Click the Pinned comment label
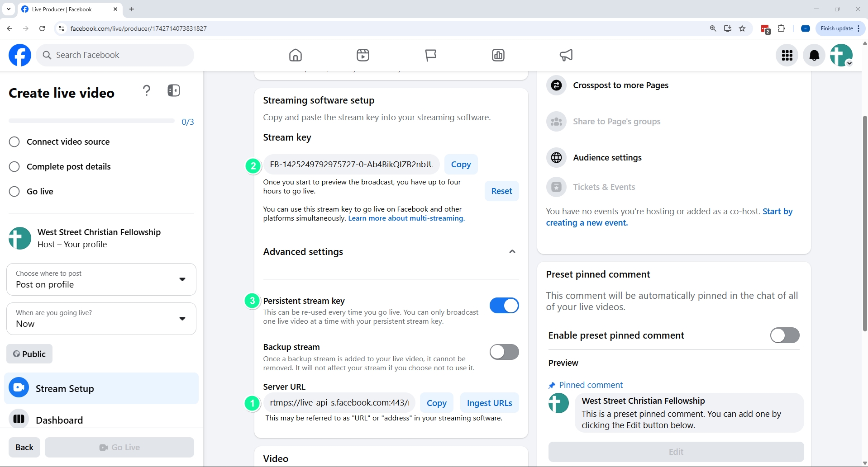The width and height of the screenshot is (868, 467). pos(591,385)
